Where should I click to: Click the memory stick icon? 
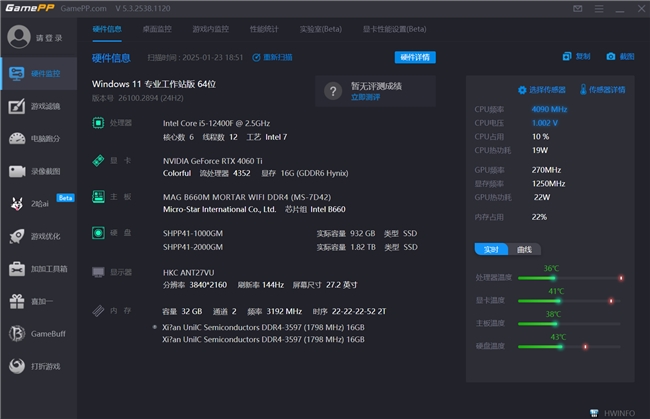[98, 310]
